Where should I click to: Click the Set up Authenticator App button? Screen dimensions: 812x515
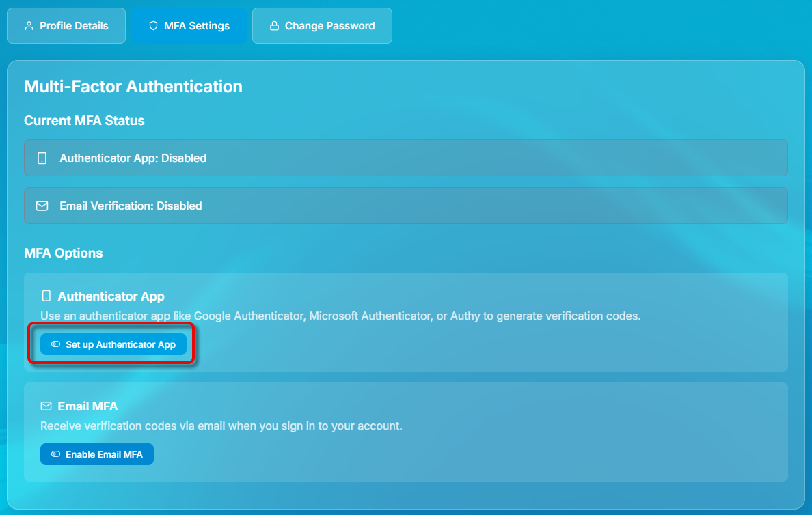(113, 344)
